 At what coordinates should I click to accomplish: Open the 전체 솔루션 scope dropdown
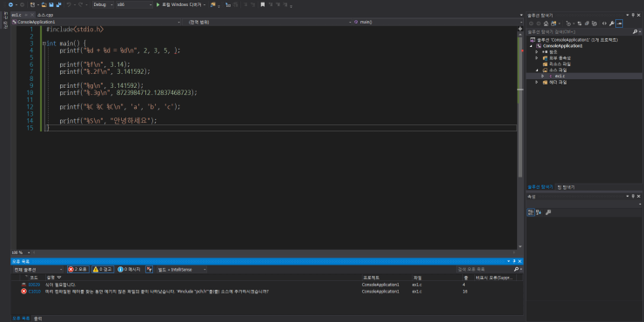pos(37,270)
